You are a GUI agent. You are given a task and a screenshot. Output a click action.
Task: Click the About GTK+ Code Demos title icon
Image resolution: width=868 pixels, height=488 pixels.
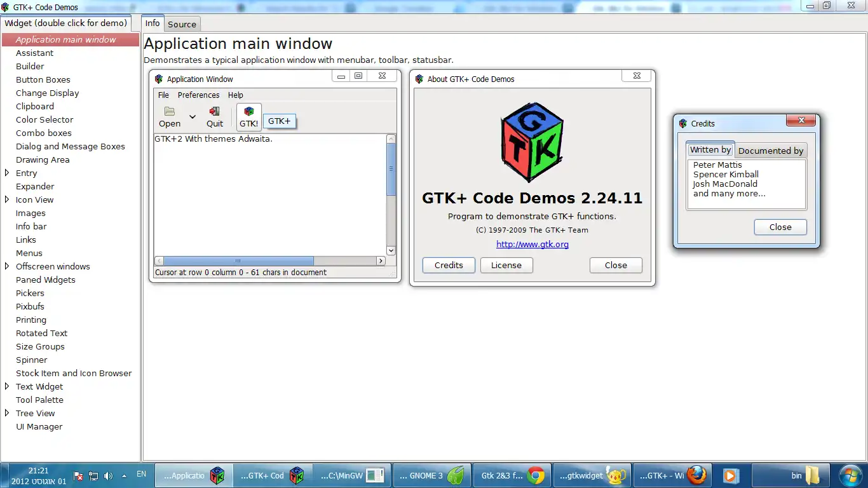point(419,79)
